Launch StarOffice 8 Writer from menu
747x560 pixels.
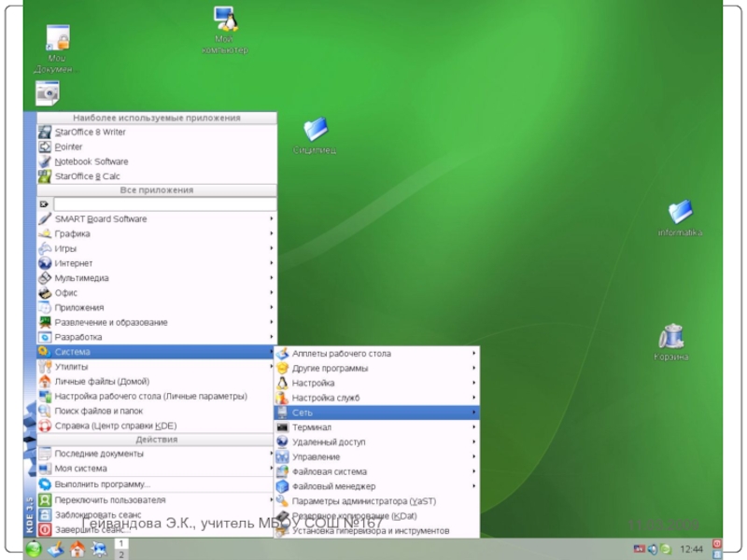click(90, 133)
